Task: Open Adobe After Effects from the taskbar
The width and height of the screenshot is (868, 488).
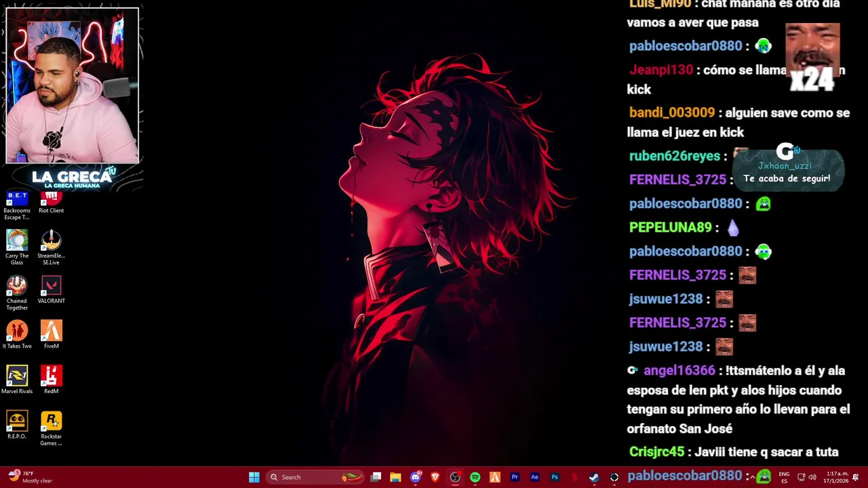Action: pos(534,477)
